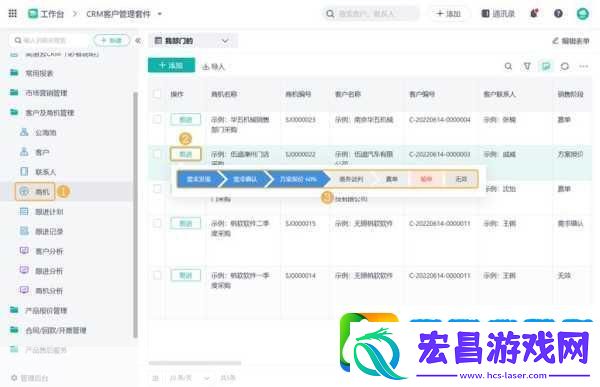
Task: Select the 需求确认 stage
Action: coord(245,179)
